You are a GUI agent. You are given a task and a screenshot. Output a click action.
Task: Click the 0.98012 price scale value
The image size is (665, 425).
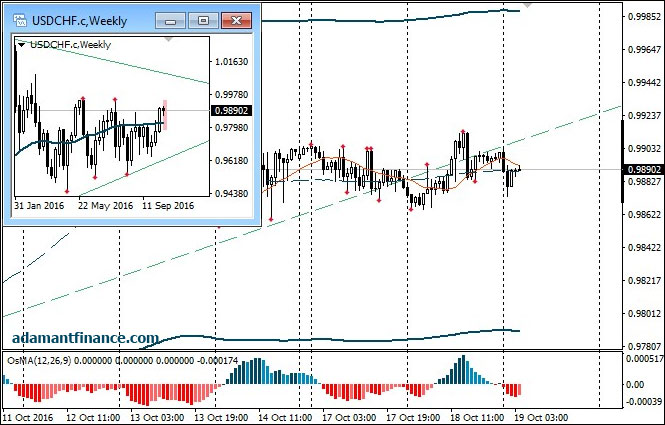[644, 313]
